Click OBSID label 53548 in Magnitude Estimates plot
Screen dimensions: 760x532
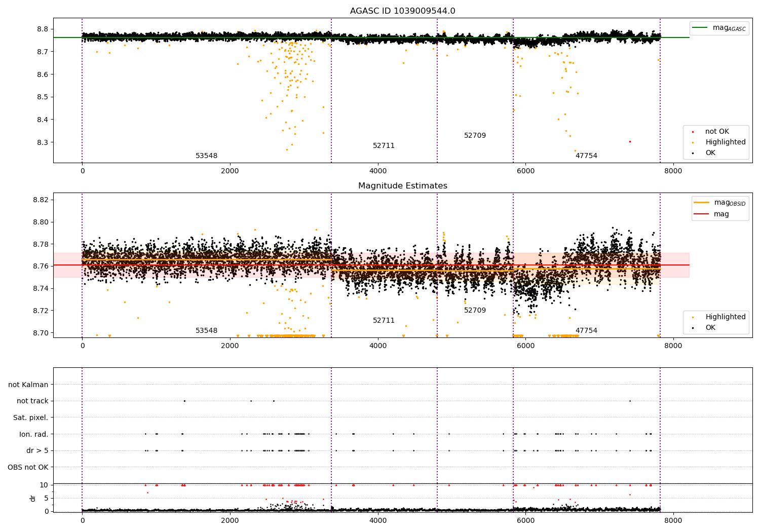point(206,331)
